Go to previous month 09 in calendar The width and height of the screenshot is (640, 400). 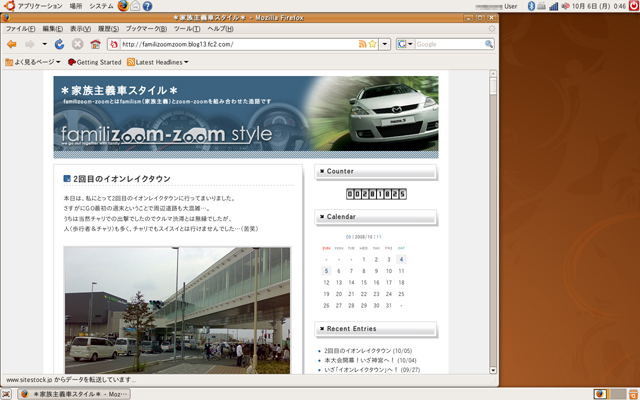point(348,237)
